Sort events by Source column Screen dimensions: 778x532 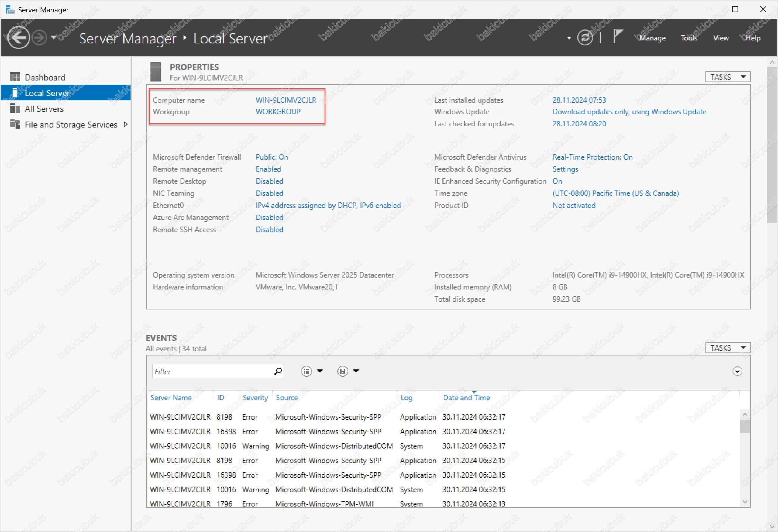point(287,397)
